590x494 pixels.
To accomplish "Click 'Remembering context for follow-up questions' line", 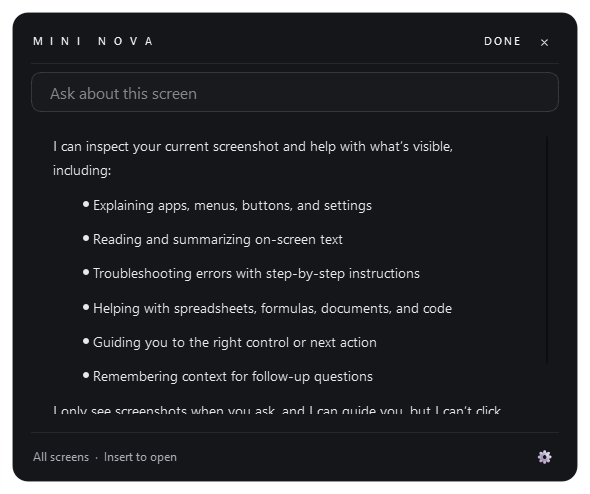I will (x=233, y=376).
